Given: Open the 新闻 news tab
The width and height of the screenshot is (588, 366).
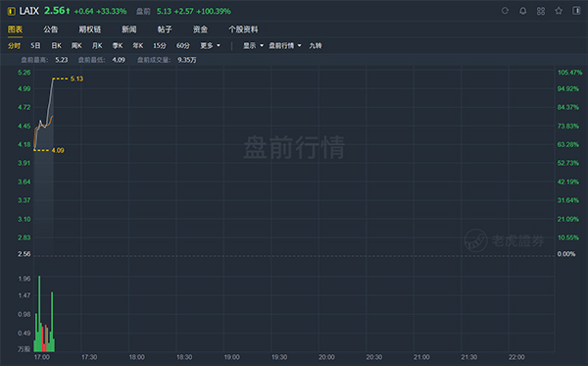Looking at the screenshot, I should (x=129, y=29).
